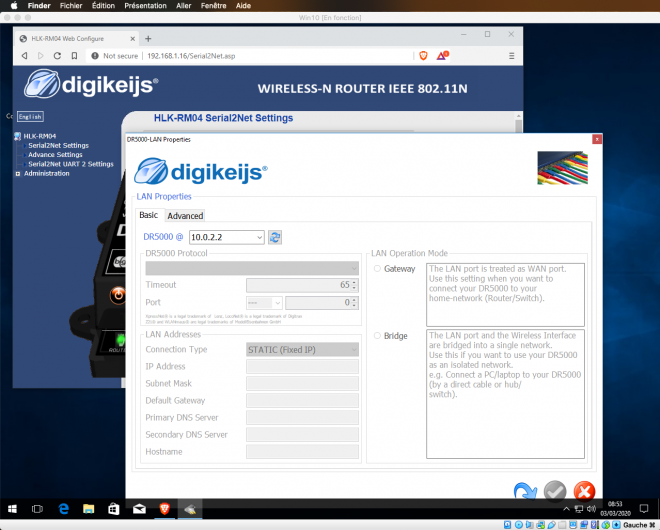Viewport: 660px width, 530px height.
Task: Click the Primary DNS Server field
Action: tap(302, 418)
